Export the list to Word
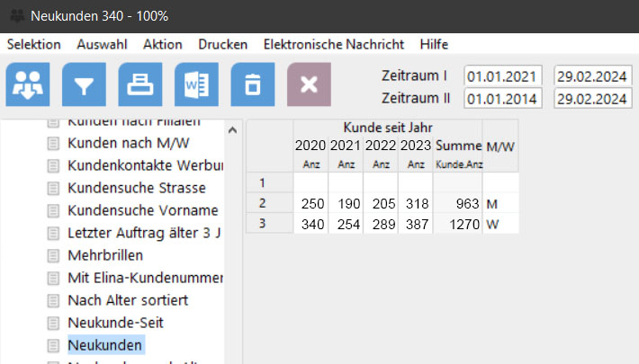This screenshot has height=364, width=639. pyautogui.click(x=196, y=85)
